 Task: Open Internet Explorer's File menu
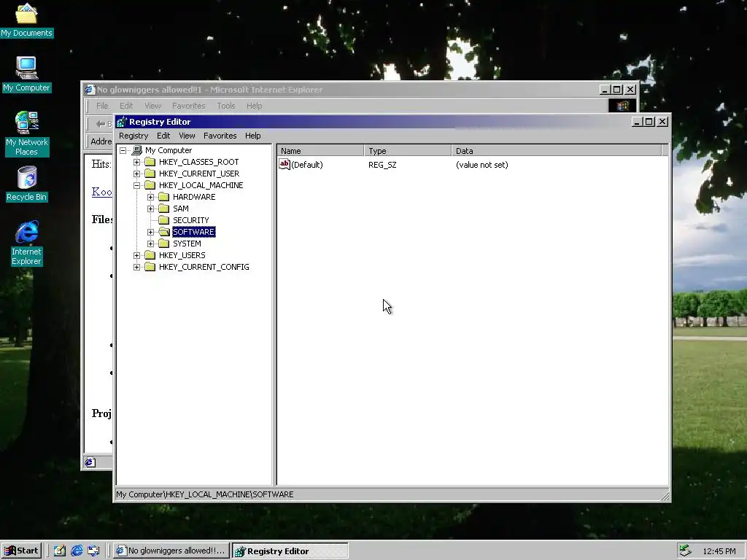[x=102, y=106]
